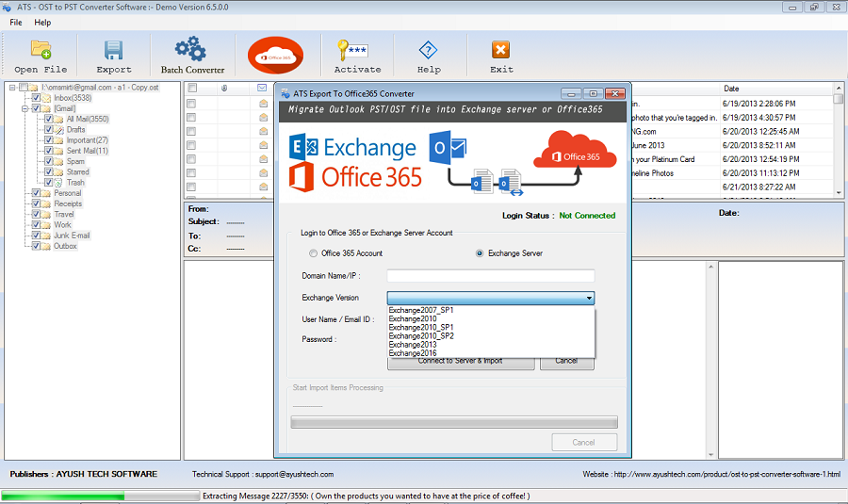This screenshot has height=504, width=848.
Task: Click the Export floppy disk icon
Action: [114, 50]
